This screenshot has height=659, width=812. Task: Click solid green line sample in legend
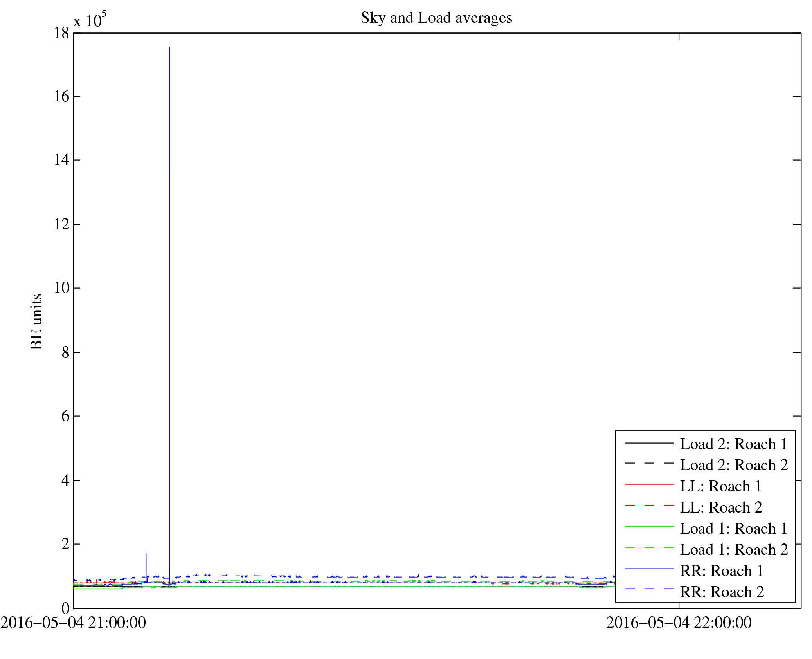point(649,527)
